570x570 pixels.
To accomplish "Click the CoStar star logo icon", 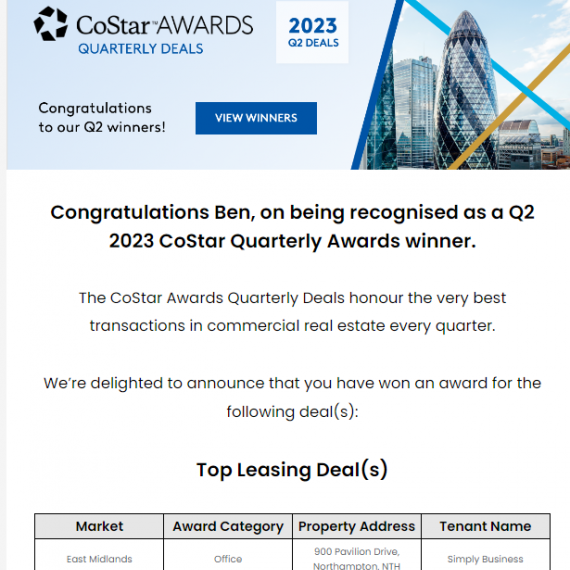I will click(x=51, y=24).
